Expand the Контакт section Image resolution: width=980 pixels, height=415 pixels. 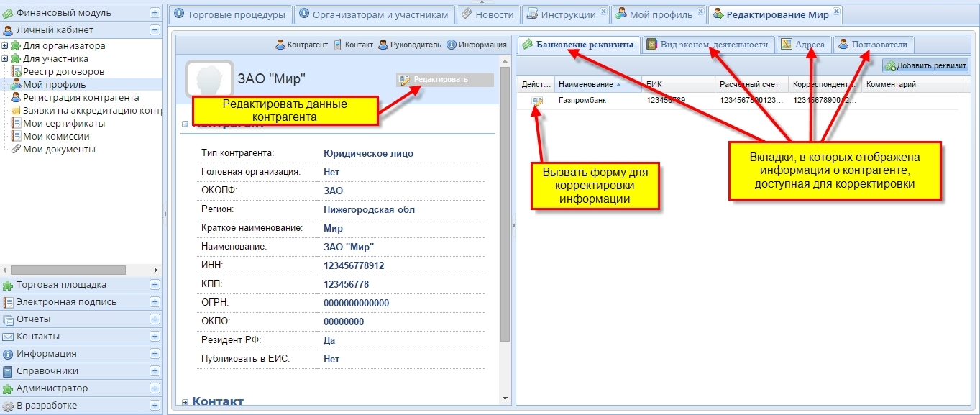tap(185, 402)
